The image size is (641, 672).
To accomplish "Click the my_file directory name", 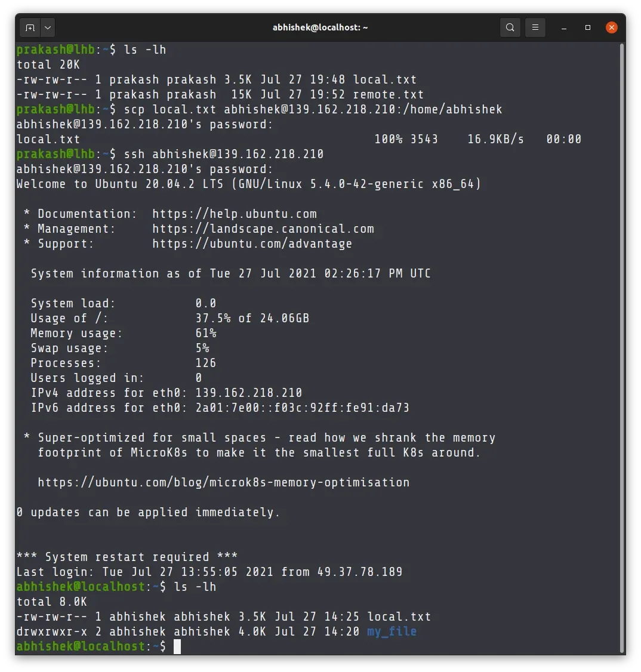I will pos(392,631).
